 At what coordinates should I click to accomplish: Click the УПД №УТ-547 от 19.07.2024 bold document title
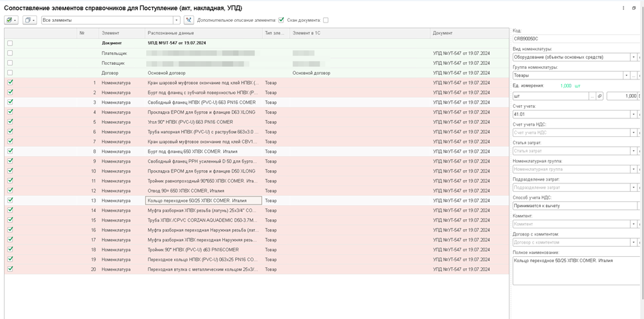pyautogui.click(x=177, y=43)
